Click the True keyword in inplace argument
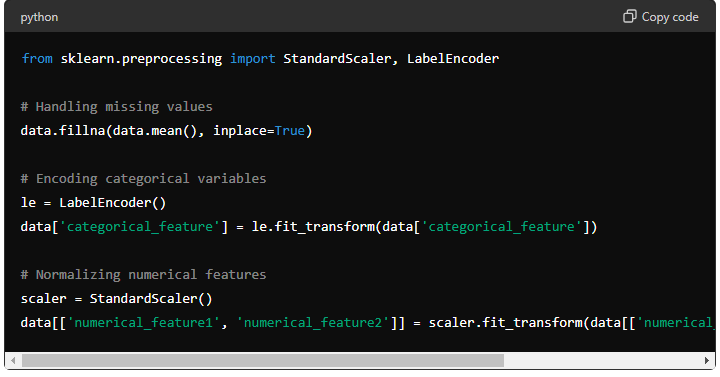The height and width of the screenshot is (377, 720). coord(290,131)
